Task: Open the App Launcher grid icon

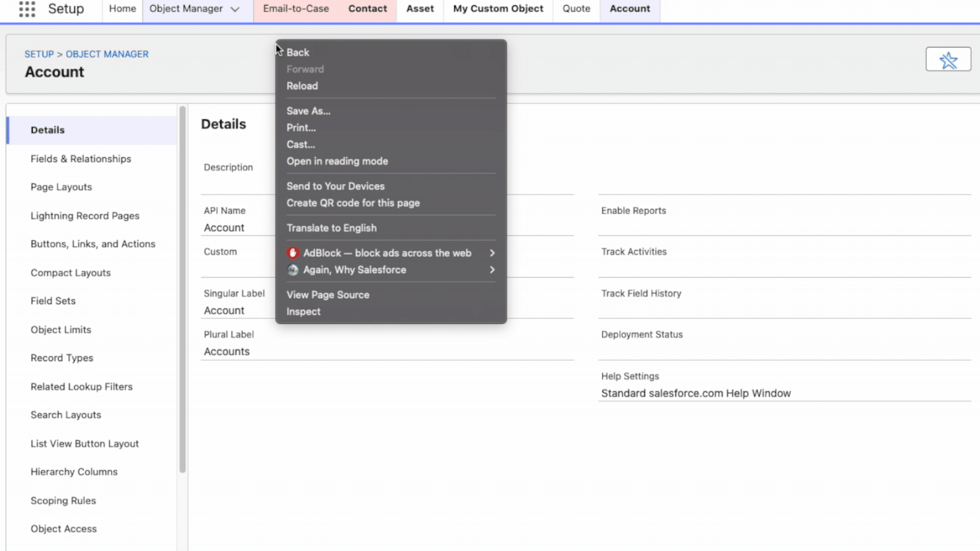Action: (27, 9)
